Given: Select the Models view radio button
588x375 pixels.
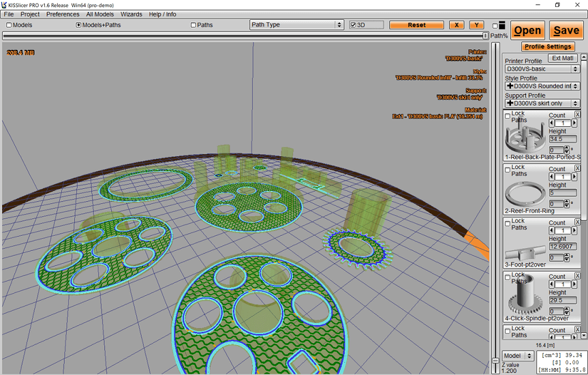Looking at the screenshot, I should tap(10, 25).
